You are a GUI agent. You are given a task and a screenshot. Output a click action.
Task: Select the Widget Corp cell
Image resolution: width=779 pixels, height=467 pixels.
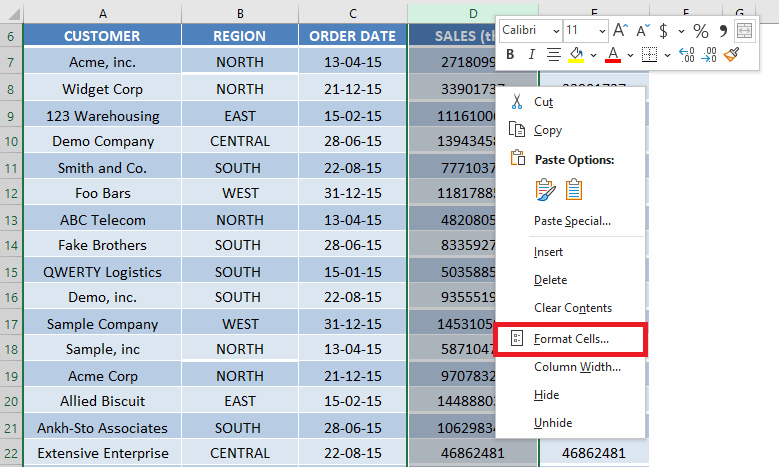point(102,89)
